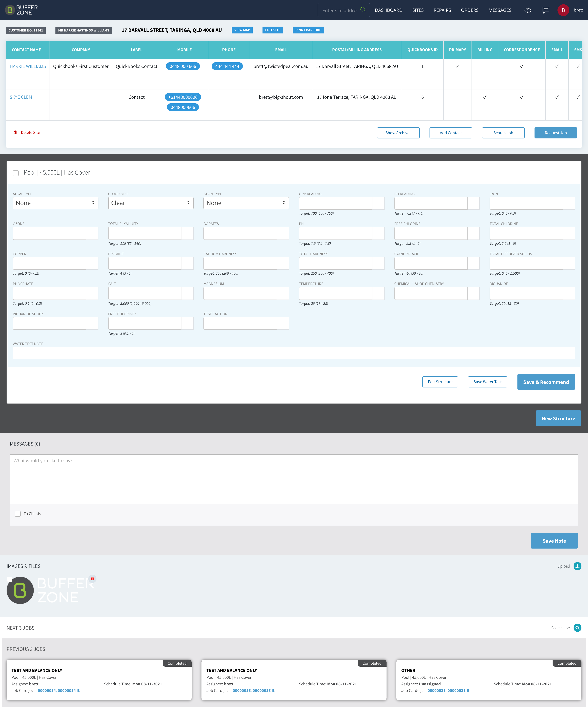Click the Other job card with Unassigned assignee

[489, 680]
